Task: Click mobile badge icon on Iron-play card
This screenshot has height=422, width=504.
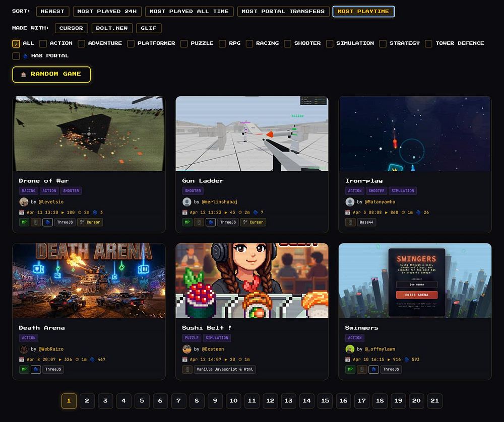Action: click(350, 222)
